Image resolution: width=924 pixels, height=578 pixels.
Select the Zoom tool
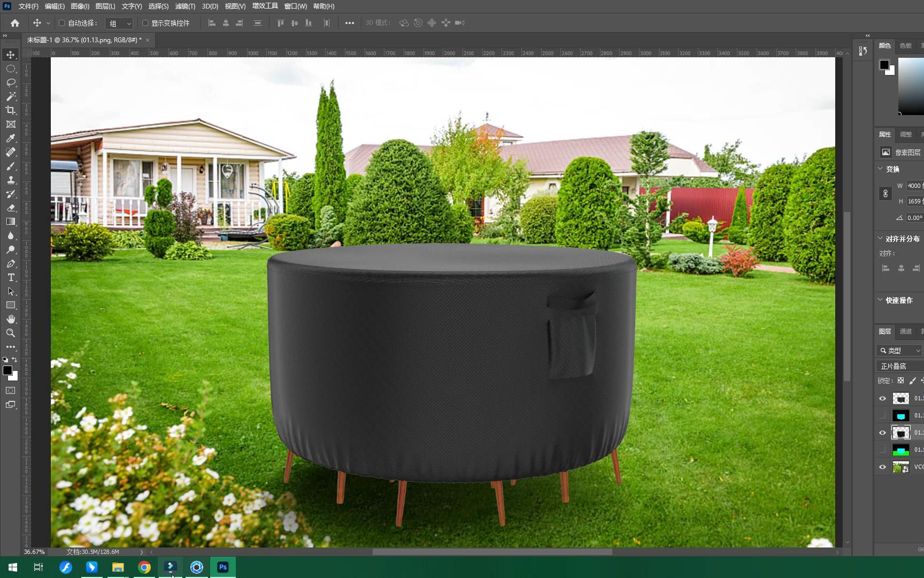point(11,333)
